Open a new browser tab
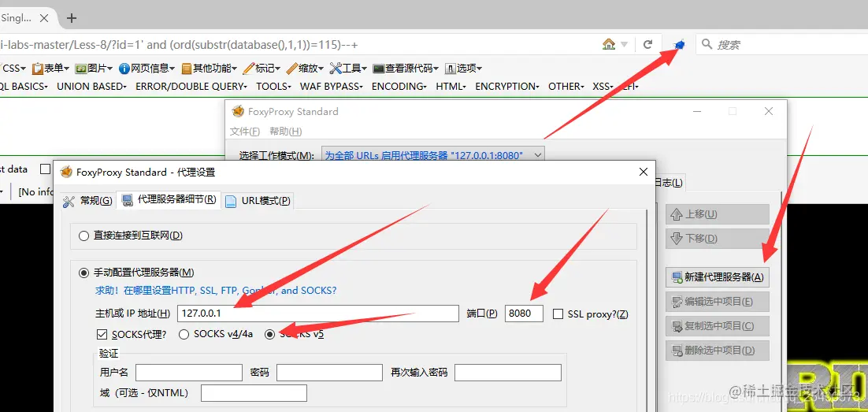 click(72, 17)
